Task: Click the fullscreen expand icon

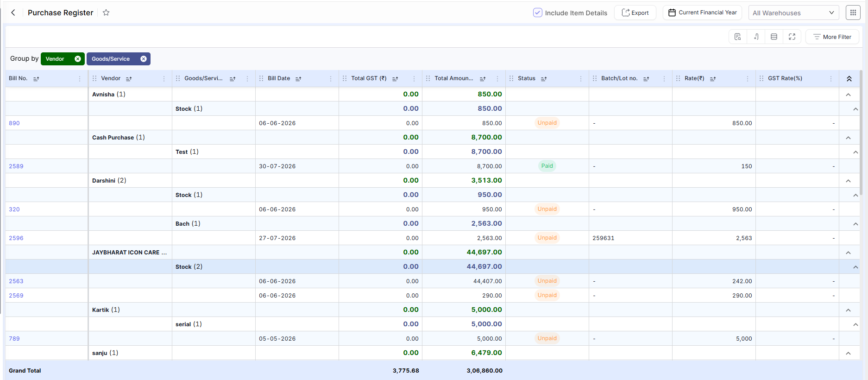Action: tap(792, 37)
